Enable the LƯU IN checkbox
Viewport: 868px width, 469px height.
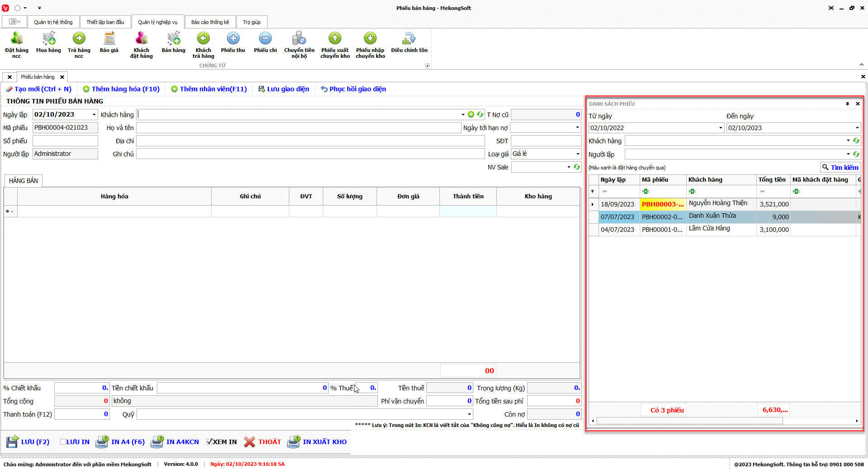[63, 442]
